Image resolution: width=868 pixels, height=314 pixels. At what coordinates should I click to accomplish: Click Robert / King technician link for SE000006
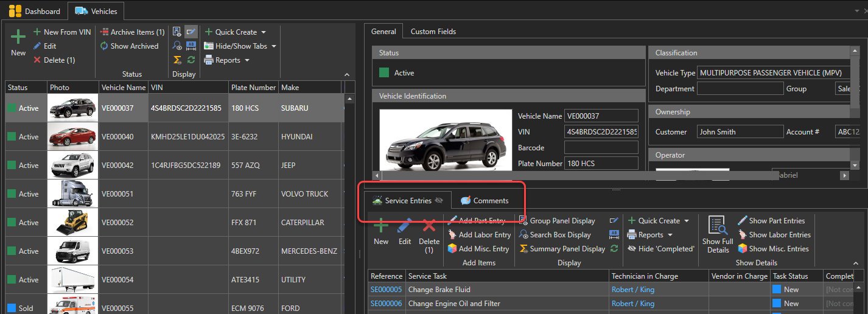[x=632, y=304]
